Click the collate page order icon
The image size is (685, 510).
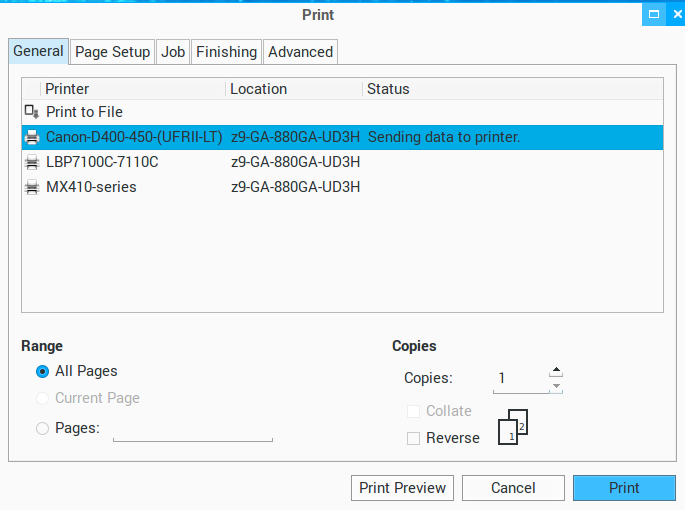click(512, 427)
